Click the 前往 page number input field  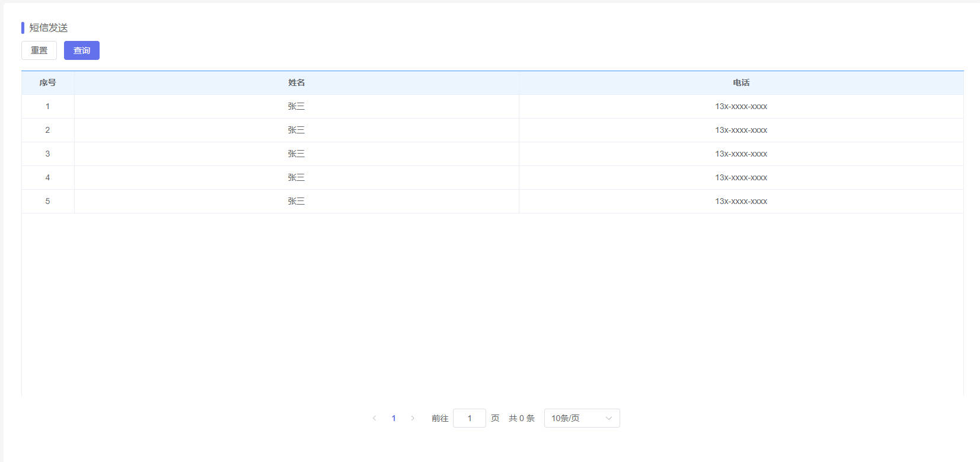(x=470, y=418)
